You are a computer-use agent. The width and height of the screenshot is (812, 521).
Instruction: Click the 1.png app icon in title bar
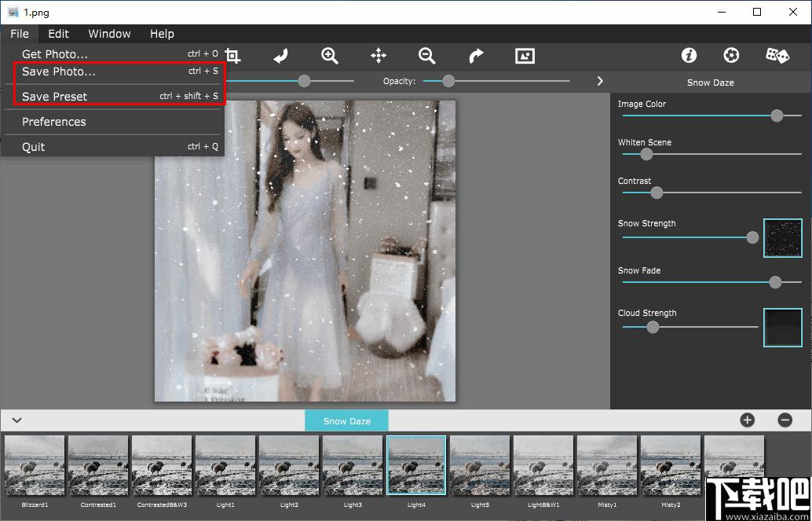(13, 12)
